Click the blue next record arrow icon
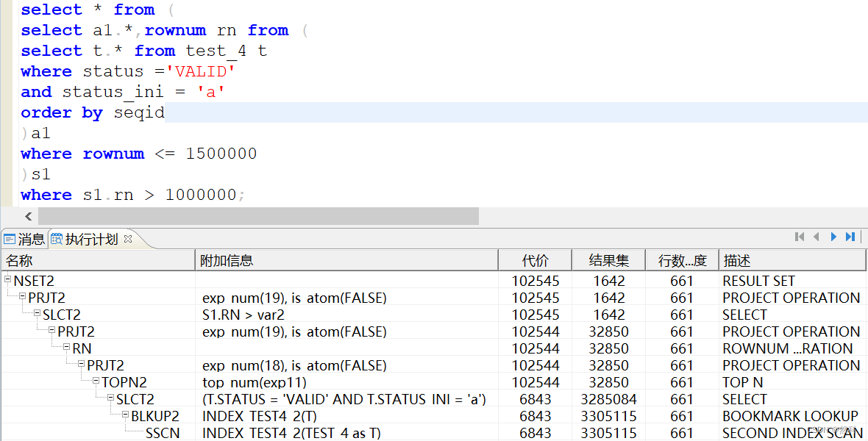The image size is (868, 441). click(x=833, y=237)
